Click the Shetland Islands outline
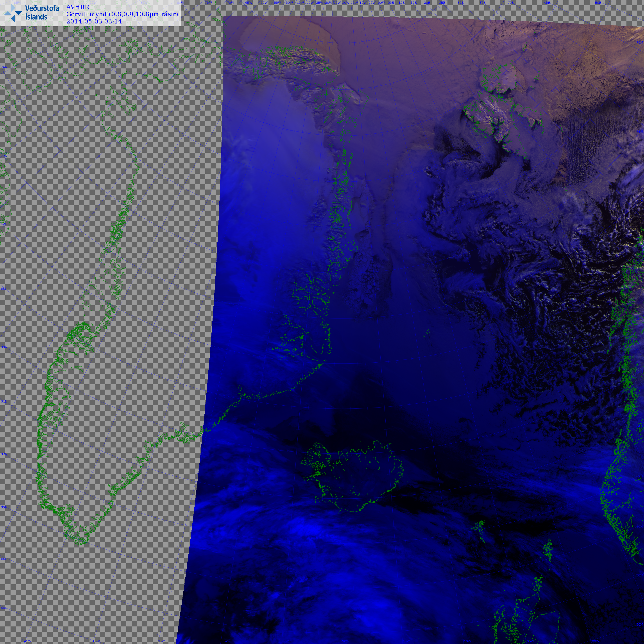The width and height of the screenshot is (644, 644). pyautogui.click(x=548, y=551)
